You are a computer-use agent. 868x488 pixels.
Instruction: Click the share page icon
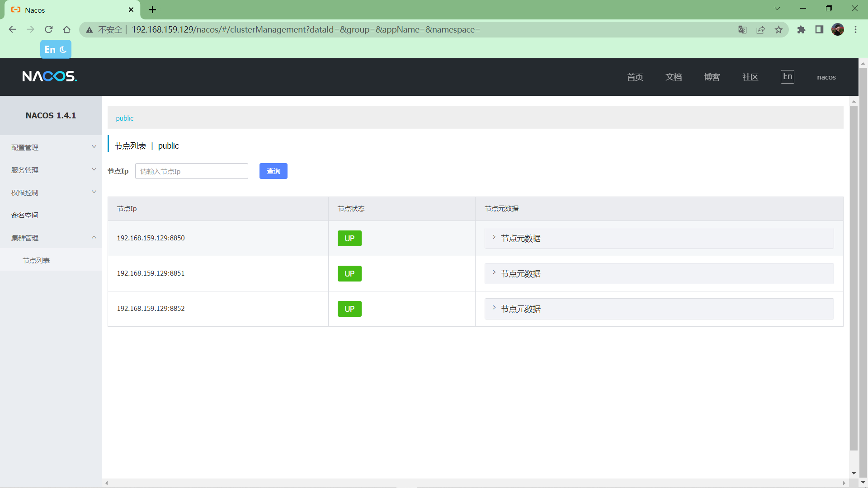[x=760, y=29]
